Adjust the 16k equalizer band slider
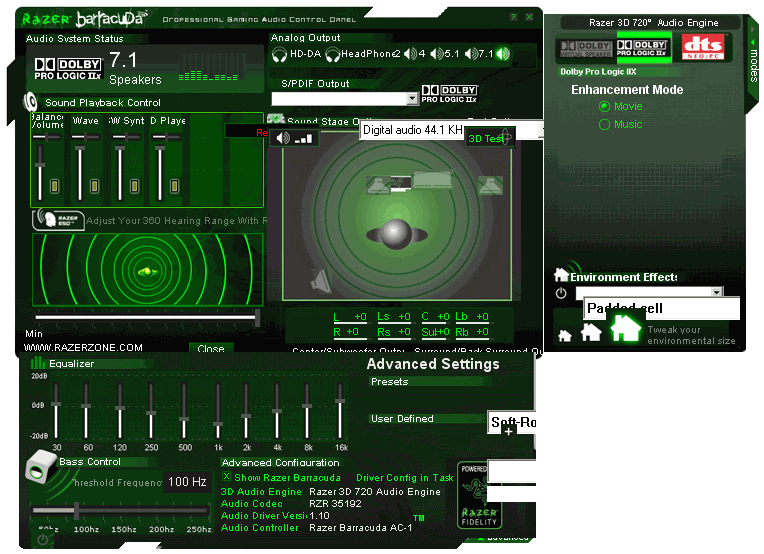Screen dimensions: 764x554 click(340, 410)
